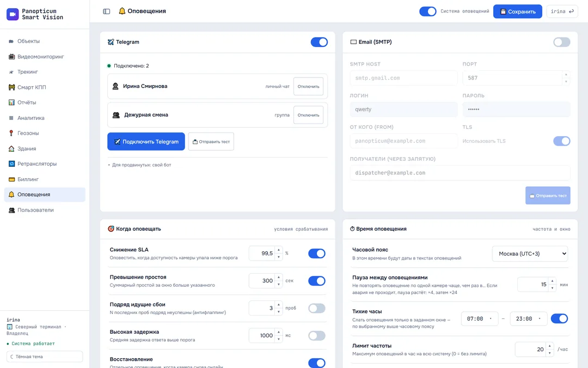Expand Для продвинутых: свой бот section
The image size is (588, 368).
click(x=140, y=165)
